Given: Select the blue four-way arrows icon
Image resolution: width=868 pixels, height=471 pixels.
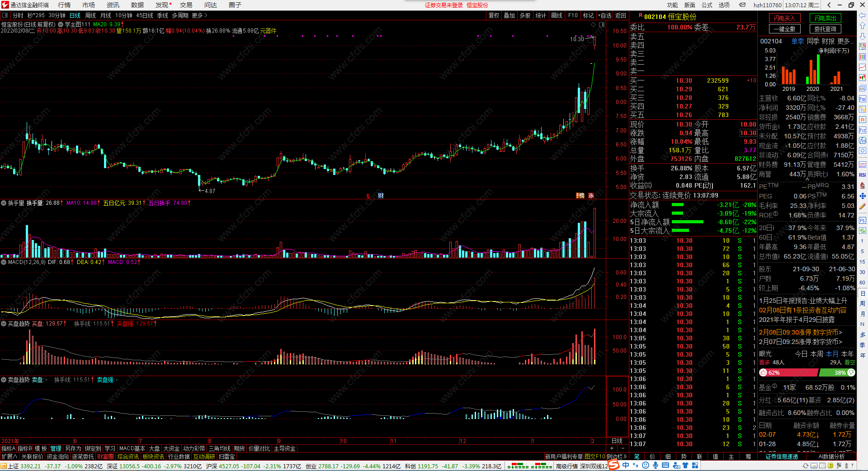Looking at the screenshot, I should 863,196.
